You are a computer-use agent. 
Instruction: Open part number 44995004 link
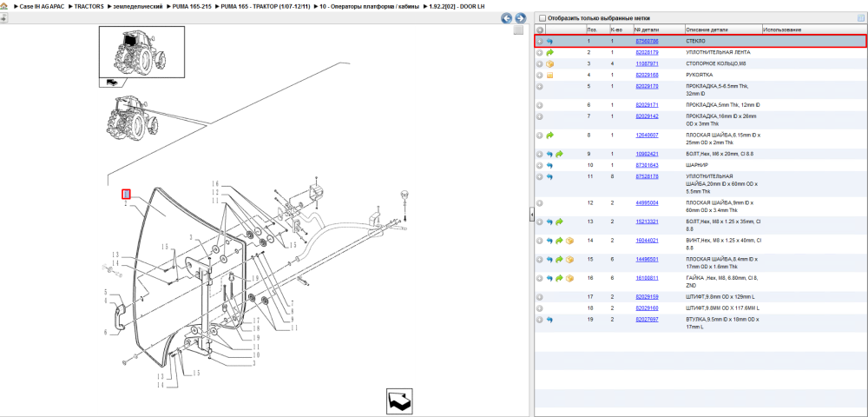(x=647, y=202)
